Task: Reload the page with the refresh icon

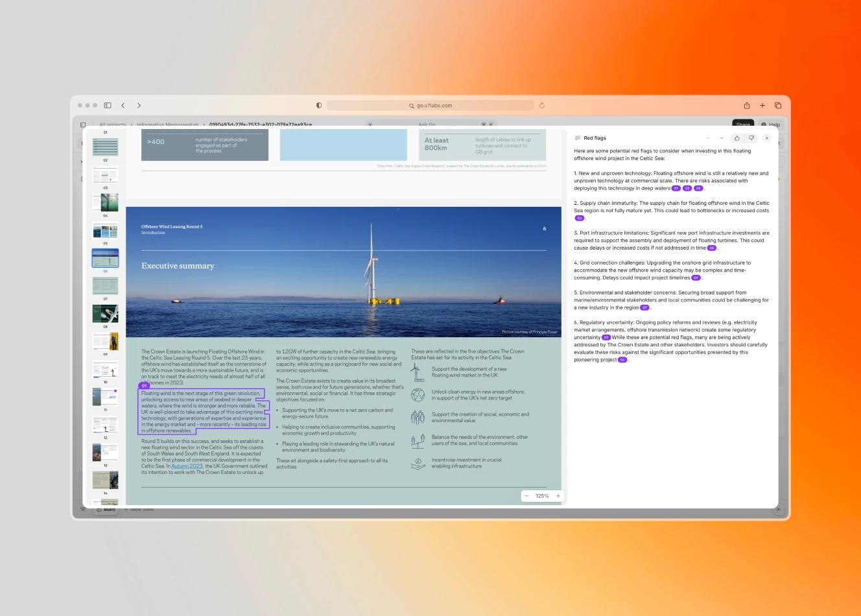Action: [542, 105]
